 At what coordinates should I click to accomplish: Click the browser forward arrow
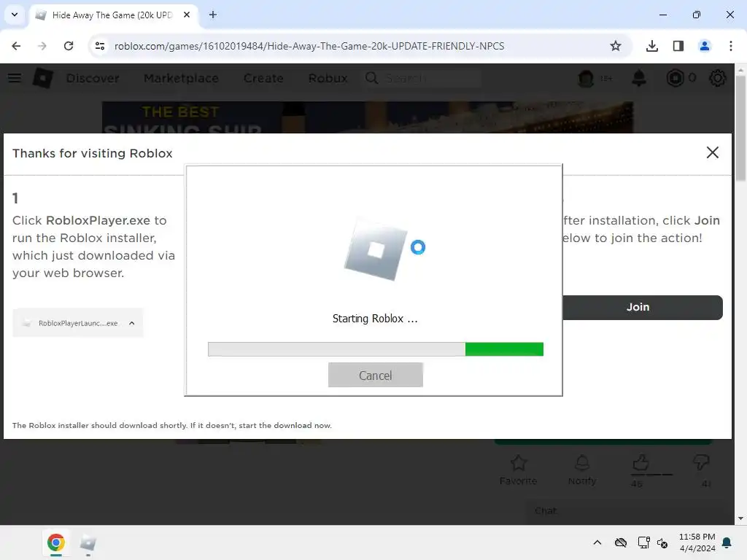point(42,46)
